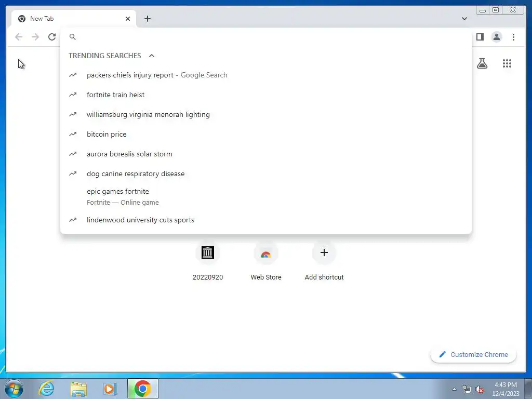Choose lindenwood university cuts sports suggestion

click(265, 220)
